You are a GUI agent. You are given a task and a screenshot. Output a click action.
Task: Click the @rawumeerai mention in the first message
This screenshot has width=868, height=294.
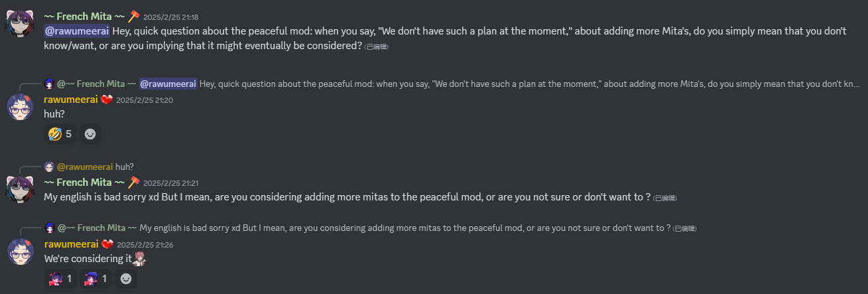click(x=77, y=31)
